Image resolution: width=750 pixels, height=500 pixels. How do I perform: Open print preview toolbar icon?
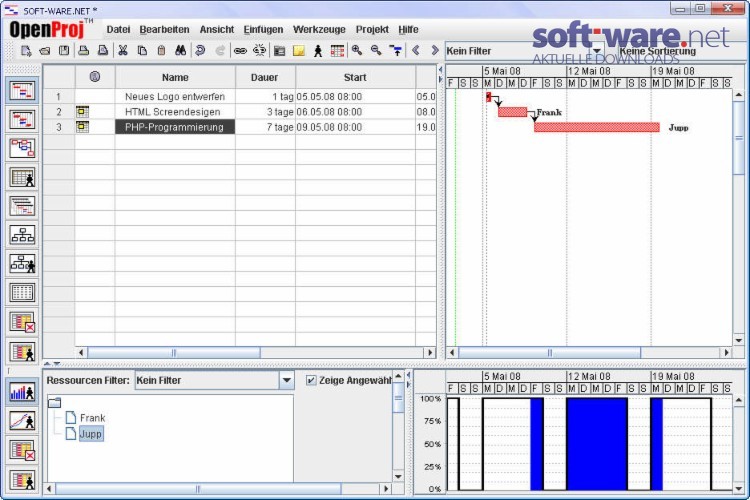click(x=103, y=51)
